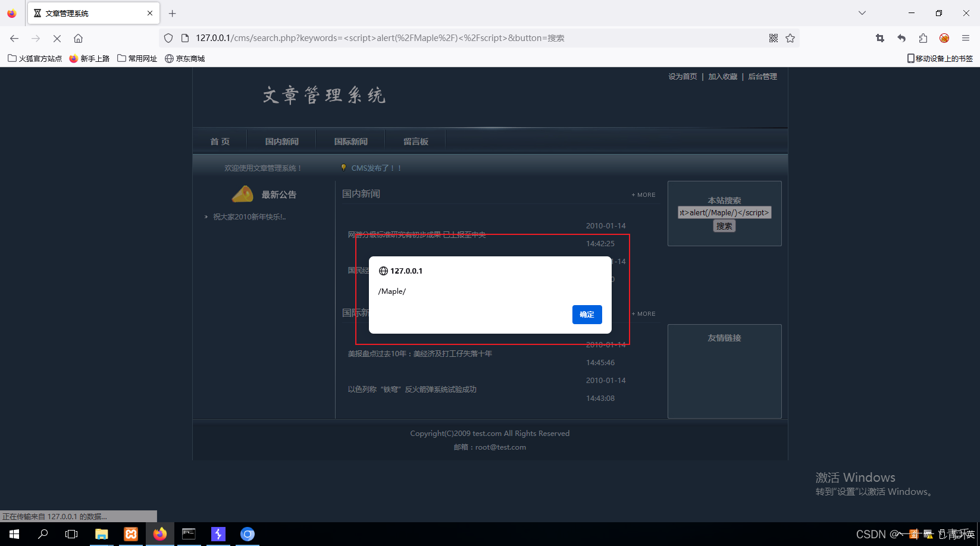Close the 文章管理系统 tab
Screen dimensions: 980x546
click(150, 13)
